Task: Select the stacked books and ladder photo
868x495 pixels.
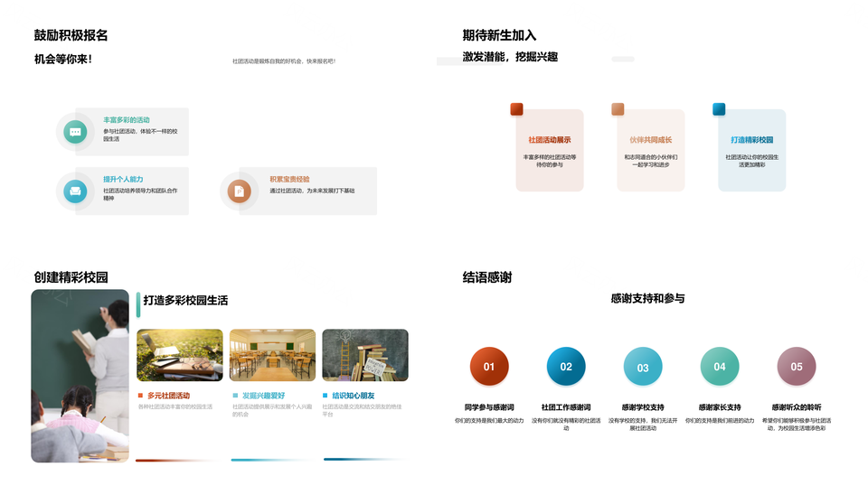Action: coord(364,355)
